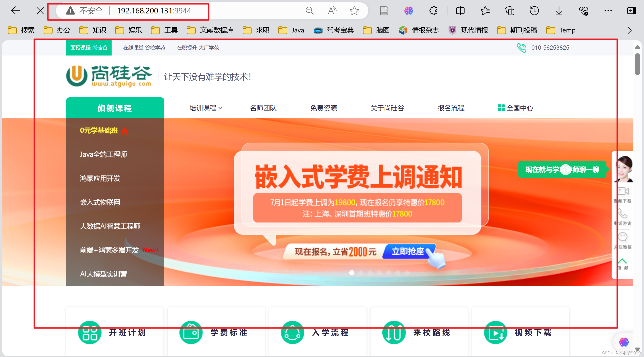Open 免费资源 navigation item
644x357 pixels.
click(324, 108)
